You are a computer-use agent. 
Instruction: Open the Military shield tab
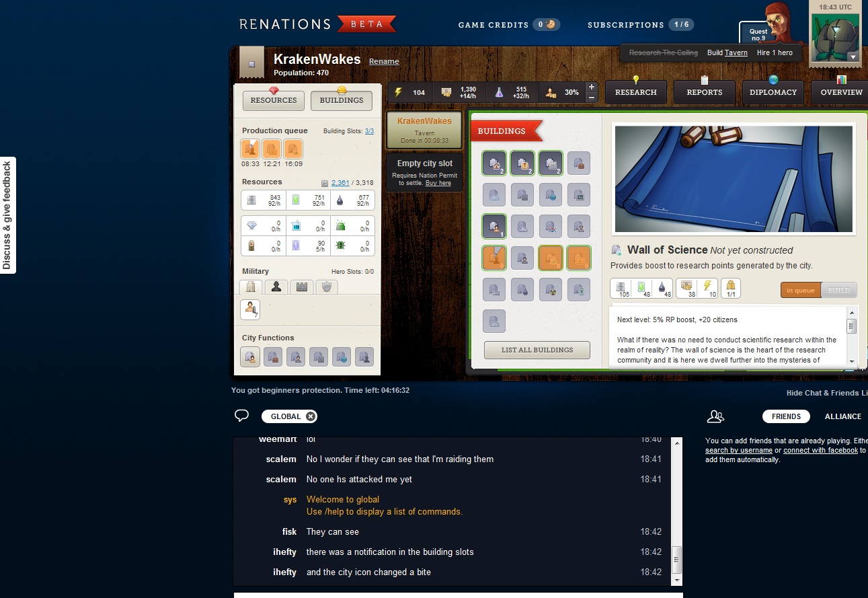pos(327,287)
